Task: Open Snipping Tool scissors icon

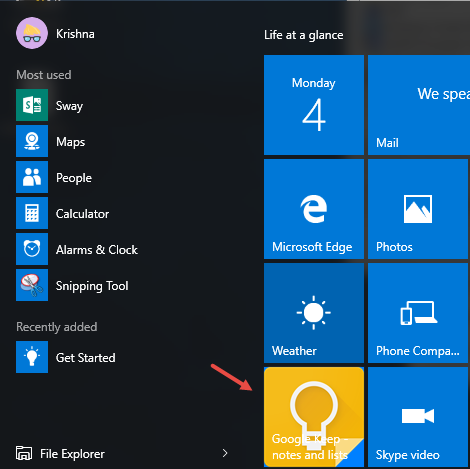Action: 32,285
